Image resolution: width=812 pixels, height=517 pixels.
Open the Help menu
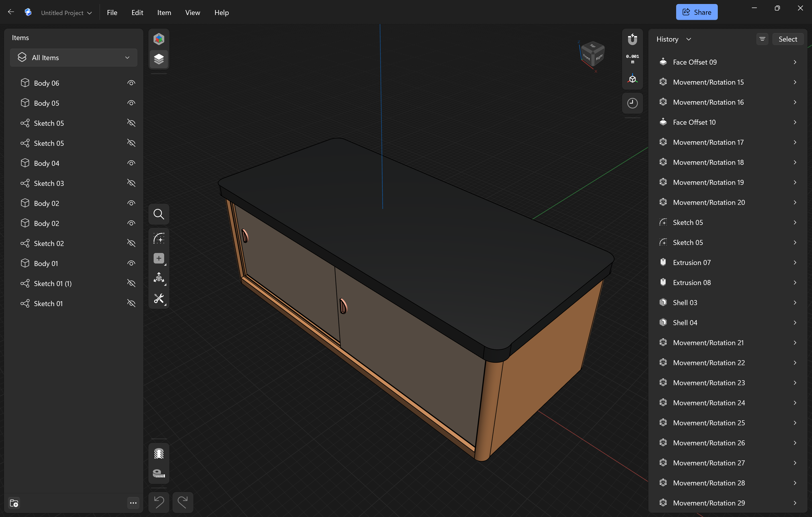[222, 13]
